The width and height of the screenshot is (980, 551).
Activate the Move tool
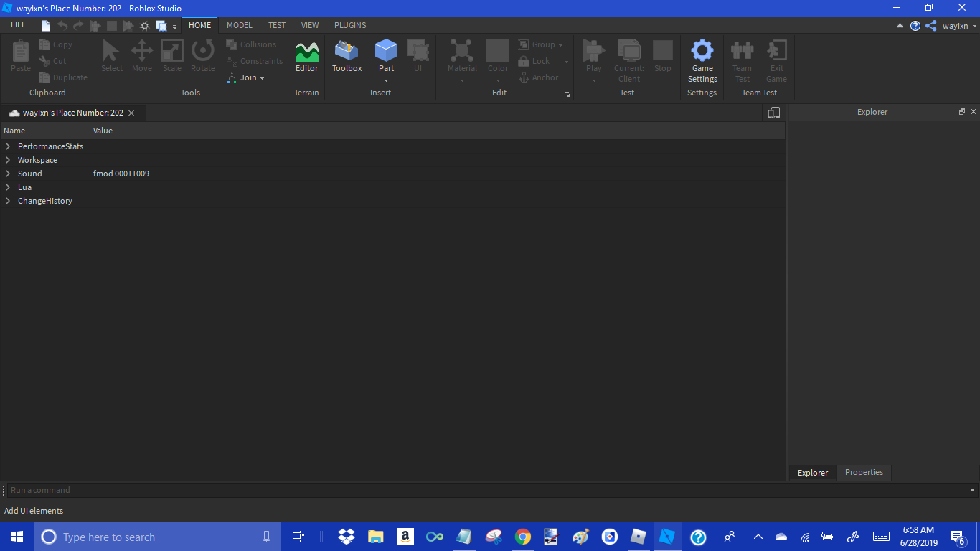(x=141, y=56)
